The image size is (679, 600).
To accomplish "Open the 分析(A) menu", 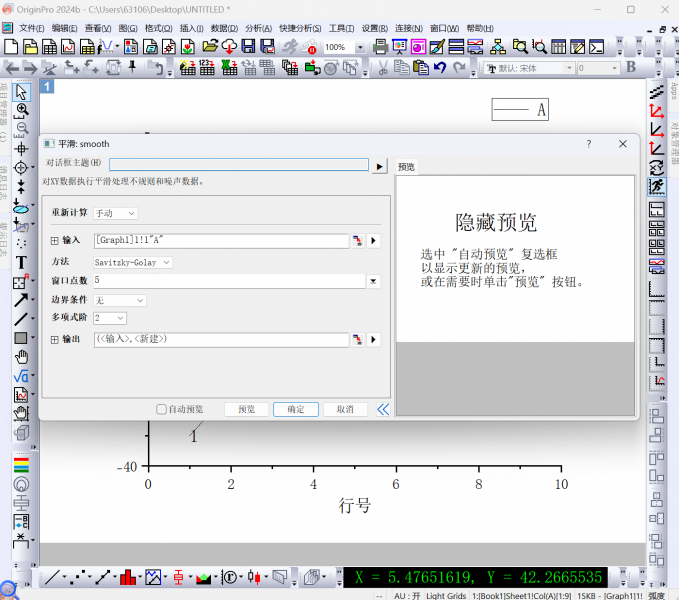I will [259, 28].
